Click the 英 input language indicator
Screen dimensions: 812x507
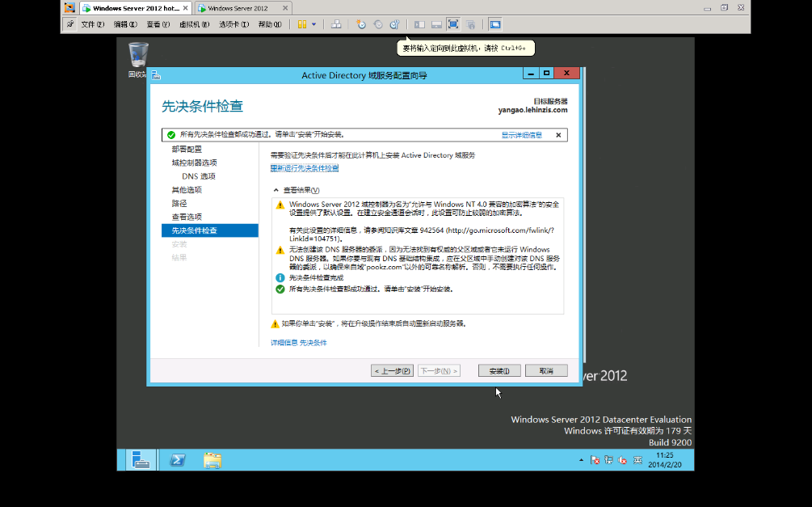point(637,460)
